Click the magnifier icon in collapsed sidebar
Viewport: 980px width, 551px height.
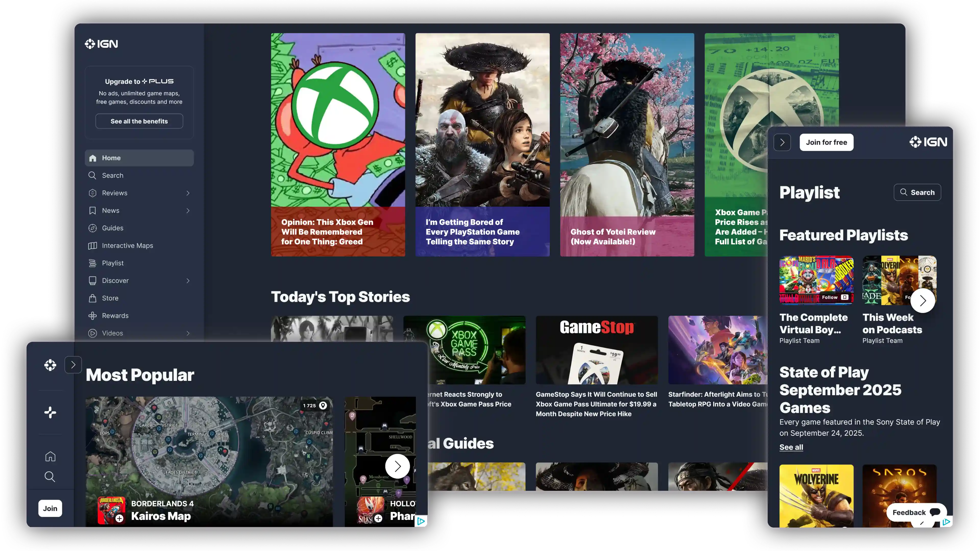pyautogui.click(x=50, y=477)
